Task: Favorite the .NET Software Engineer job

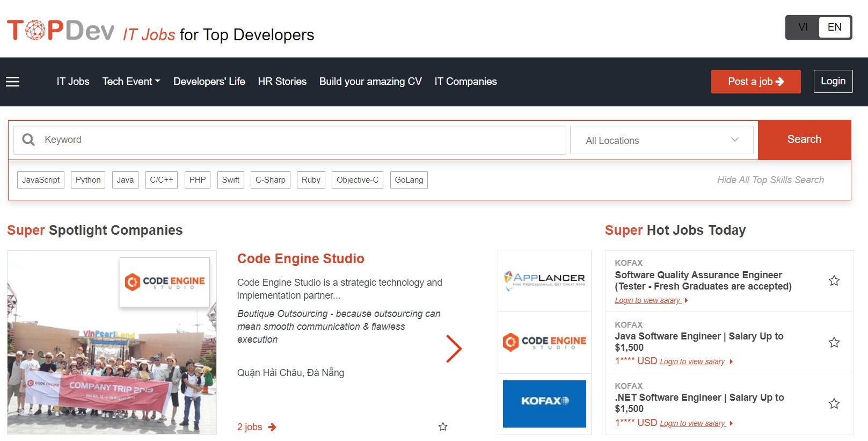Action: tap(834, 403)
